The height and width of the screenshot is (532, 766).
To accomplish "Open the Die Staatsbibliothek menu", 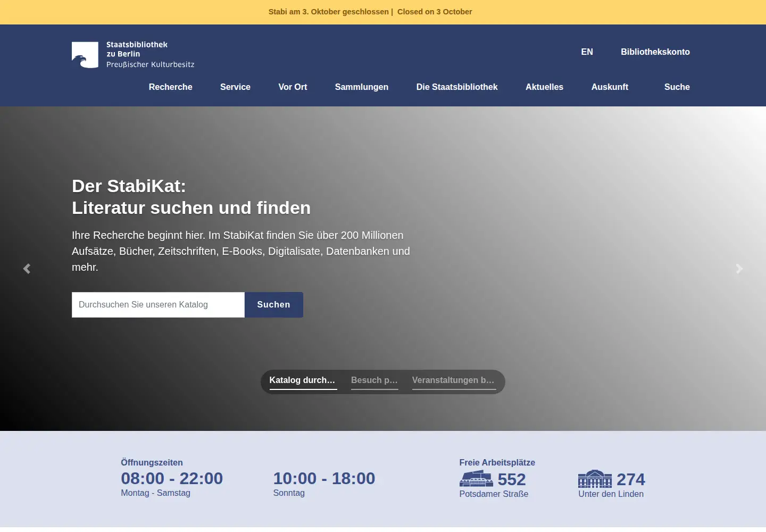I will point(457,87).
